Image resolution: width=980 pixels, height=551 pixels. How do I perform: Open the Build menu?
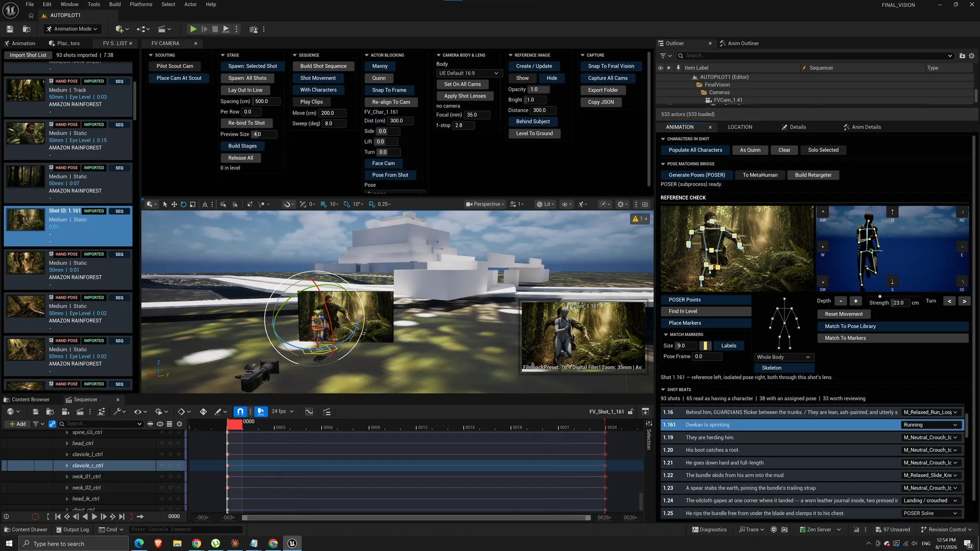(x=115, y=4)
